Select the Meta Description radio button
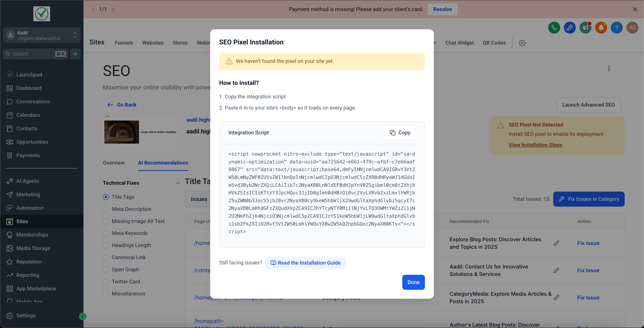644x328 pixels. [x=106, y=209]
